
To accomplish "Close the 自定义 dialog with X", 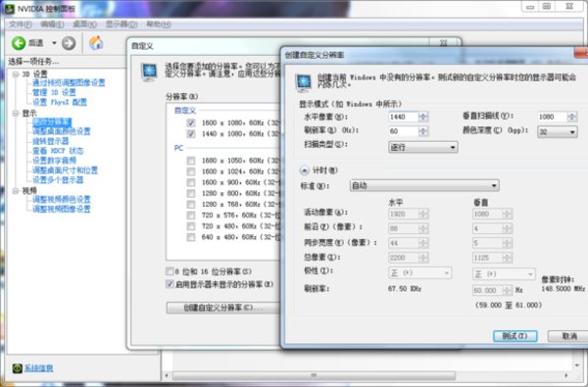I will coord(443,43).
